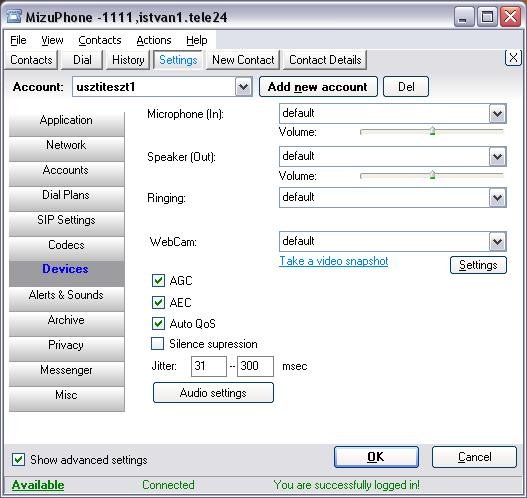The height and width of the screenshot is (498, 527).
Task: Close the settings panel with the X icon
Action: [513, 58]
